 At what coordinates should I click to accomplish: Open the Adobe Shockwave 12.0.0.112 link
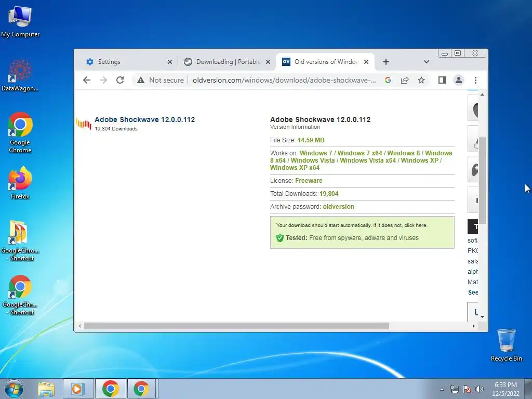[x=144, y=119]
